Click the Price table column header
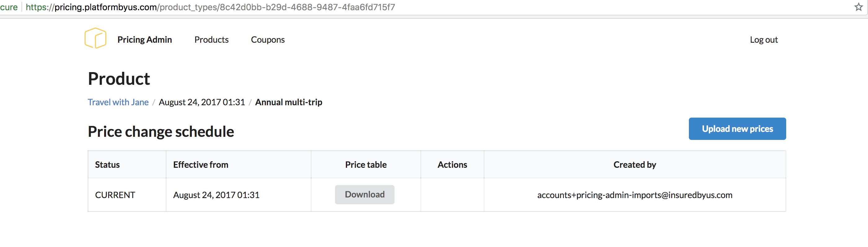This screenshot has height=247, width=868. [366, 165]
